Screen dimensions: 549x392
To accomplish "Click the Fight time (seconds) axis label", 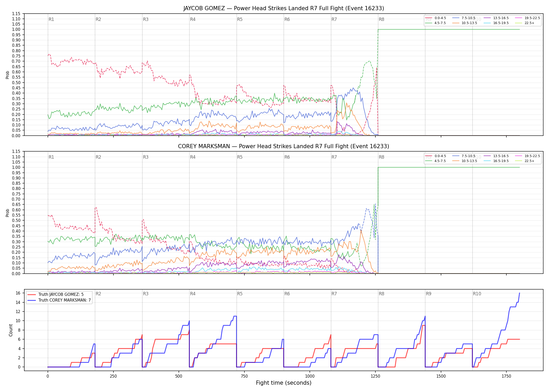I will tap(284, 383).
